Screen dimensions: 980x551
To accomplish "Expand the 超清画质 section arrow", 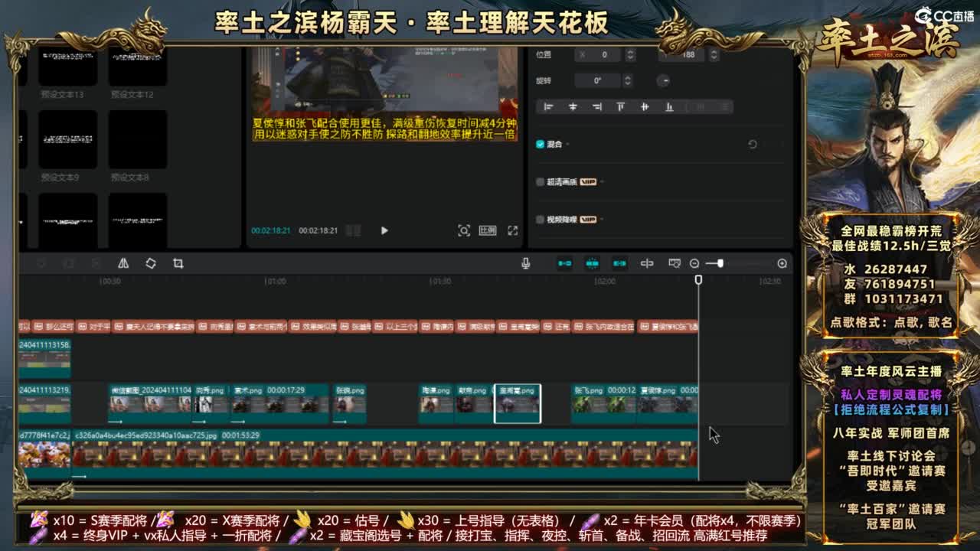I will tap(603, 182).
